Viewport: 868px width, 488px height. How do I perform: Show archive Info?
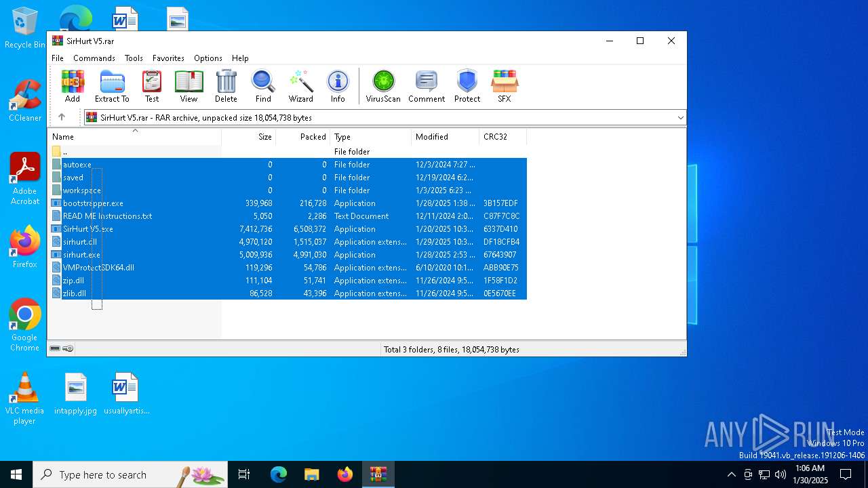point(338,86)
